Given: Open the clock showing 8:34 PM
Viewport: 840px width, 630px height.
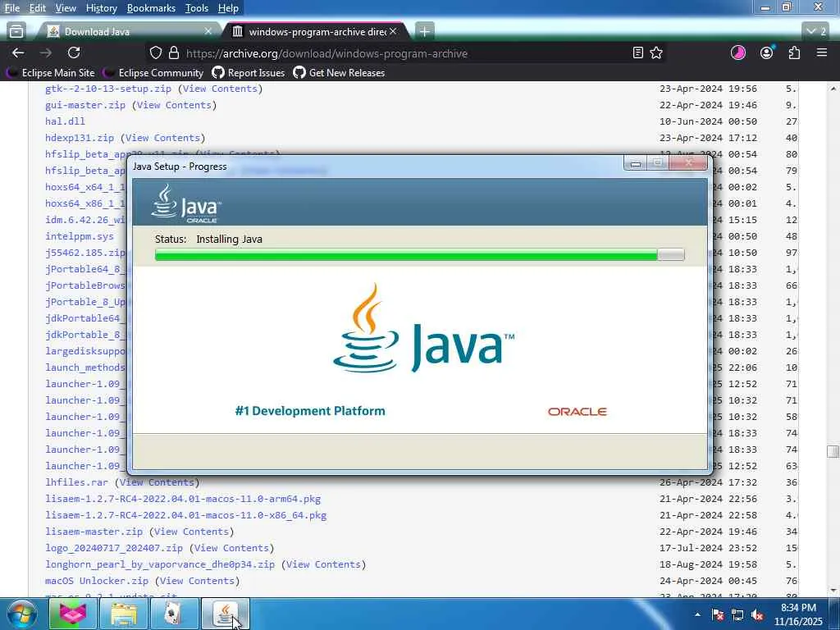Looking at the screenshot, I should [798, 614].
